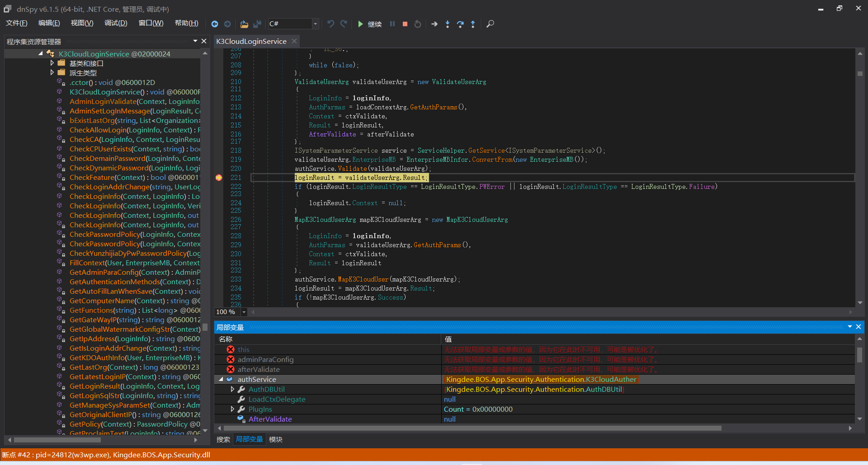Image resolution: width=868 pixels, height=465 pixels.
Task: Open the C# language dropdown
Action: (x=315, y=24)
